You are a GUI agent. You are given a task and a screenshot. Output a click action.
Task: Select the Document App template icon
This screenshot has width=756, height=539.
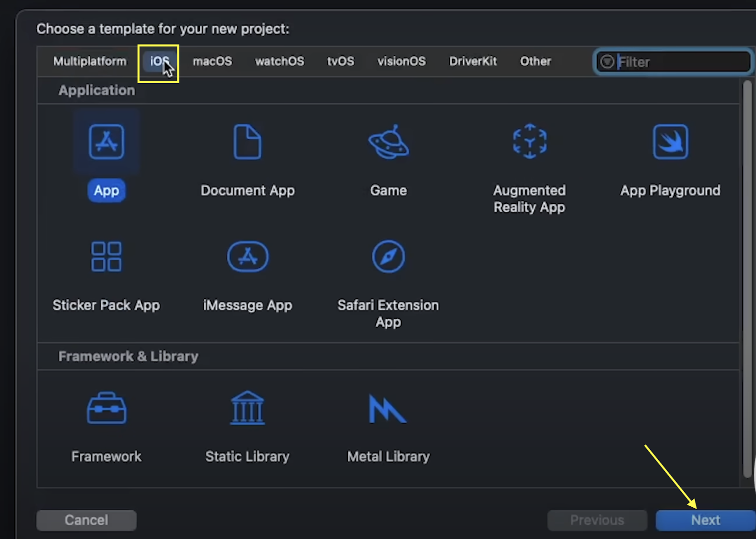pyautogui.click(x=247, y=142)
